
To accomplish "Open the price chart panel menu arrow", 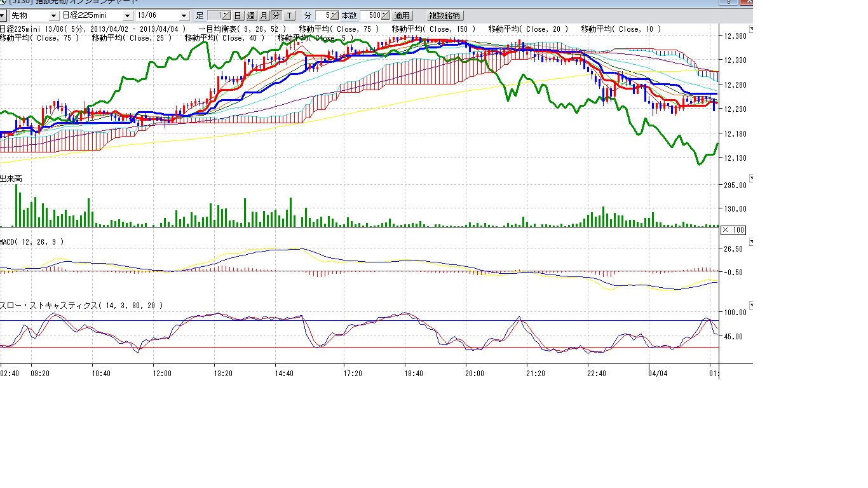I will click(753, 29).
